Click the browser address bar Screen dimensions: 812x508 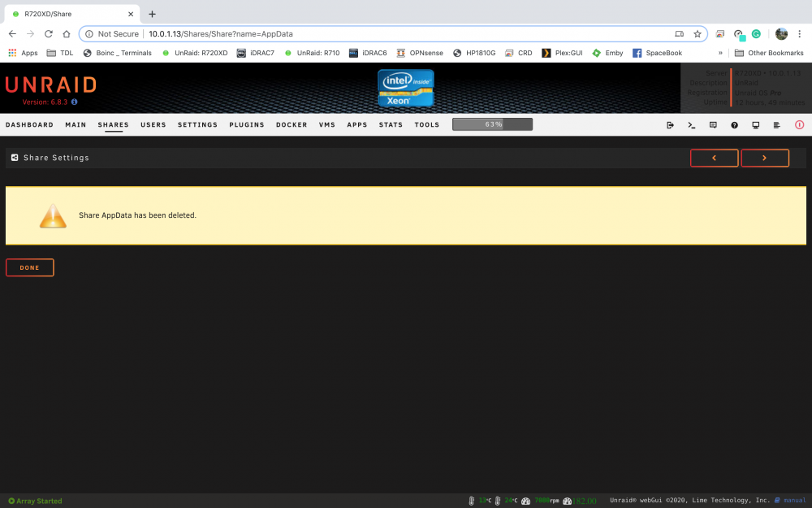pos(393,33)
